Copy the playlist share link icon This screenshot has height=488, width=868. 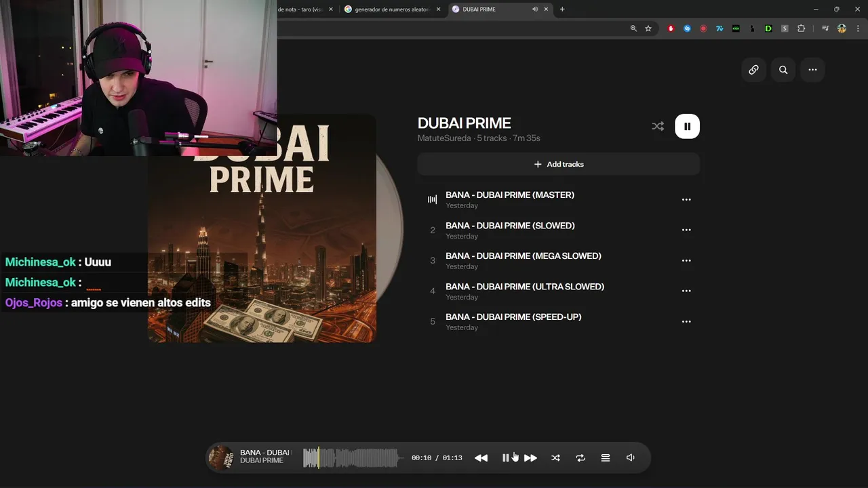(x=753, y=70)
